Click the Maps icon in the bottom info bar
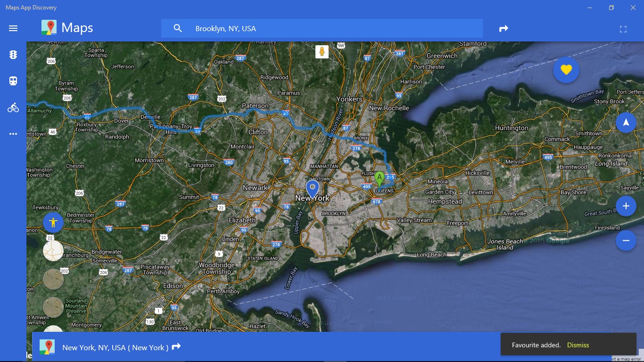The height and width of the screenshot is (362, 644). pyautogui.click(x=47, y=346)
